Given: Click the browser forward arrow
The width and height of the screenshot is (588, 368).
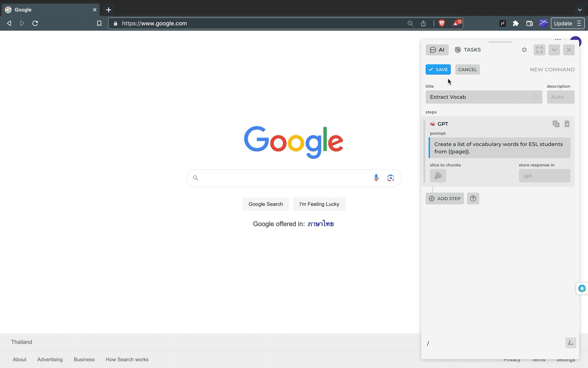Looking at the screenshot, I should click(22, 24).
